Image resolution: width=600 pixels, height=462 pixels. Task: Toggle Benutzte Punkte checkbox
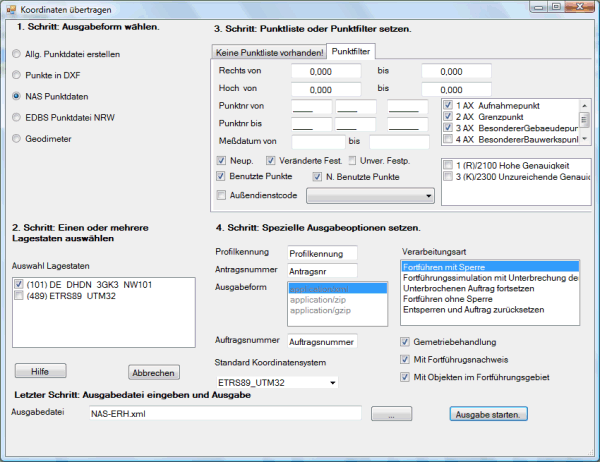pyautogui.click(x=220, y=176)
